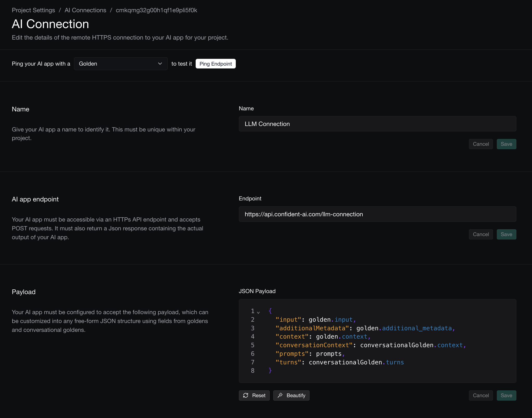Cancel the JSON Payload edits
The image size is (532, 418).
[481, 395]
